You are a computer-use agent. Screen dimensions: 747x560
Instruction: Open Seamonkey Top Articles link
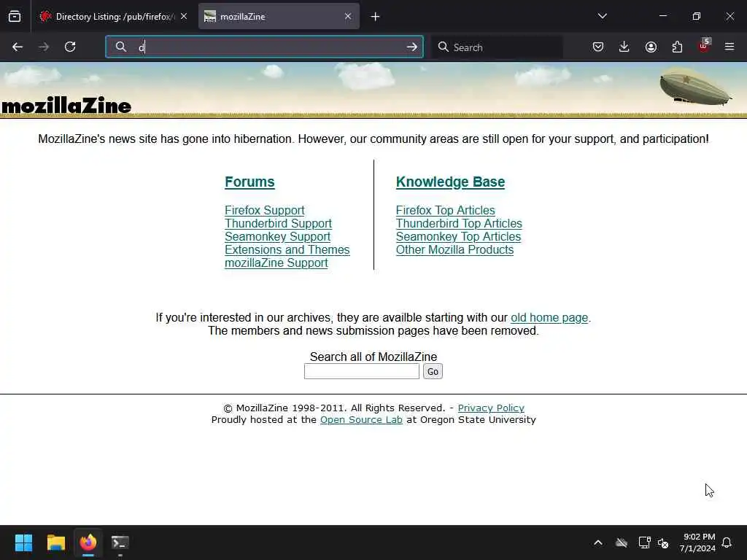[458, 237]
